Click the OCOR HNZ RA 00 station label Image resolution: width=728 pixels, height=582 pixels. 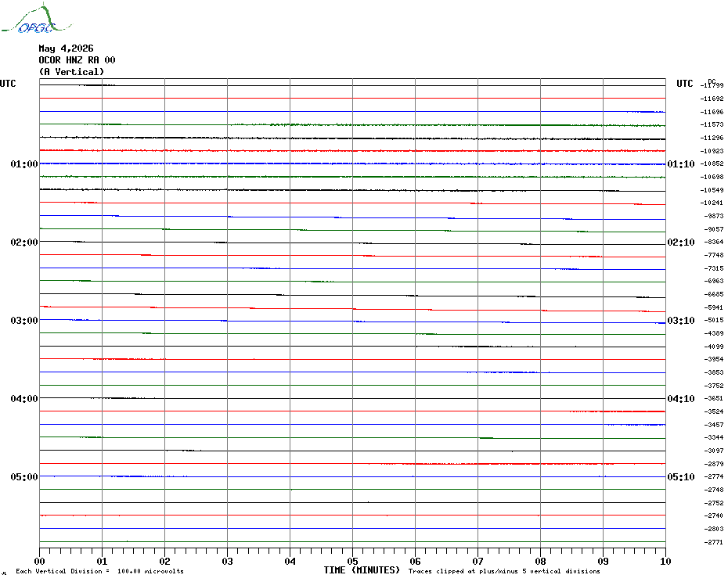77,60
